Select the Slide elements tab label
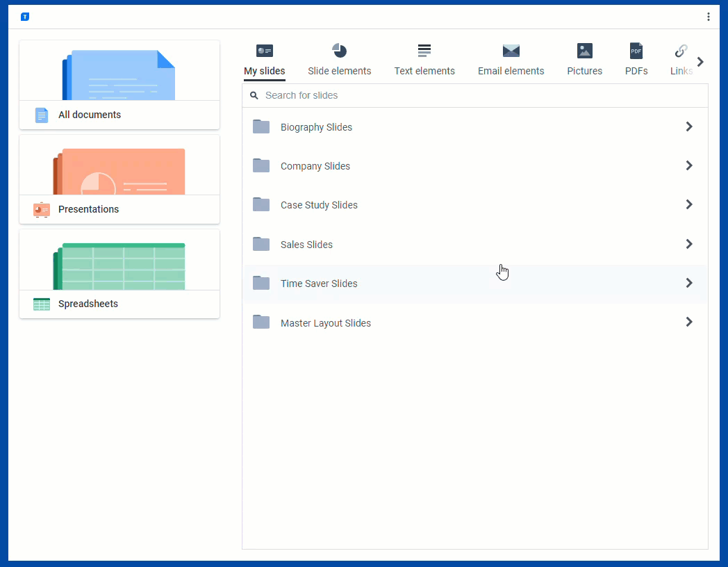Viewport: 728px width, 567px height. pyautogui.click(x=339, y=71)
